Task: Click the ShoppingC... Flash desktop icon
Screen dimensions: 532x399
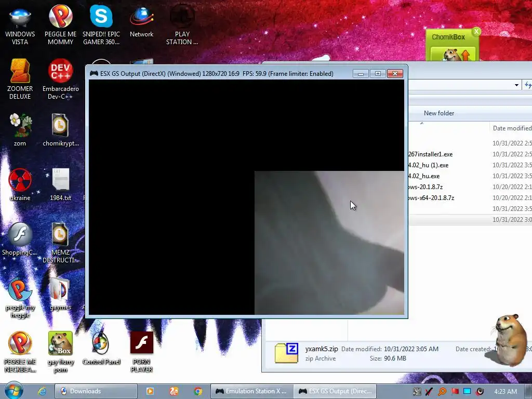Action: [20, 239]
